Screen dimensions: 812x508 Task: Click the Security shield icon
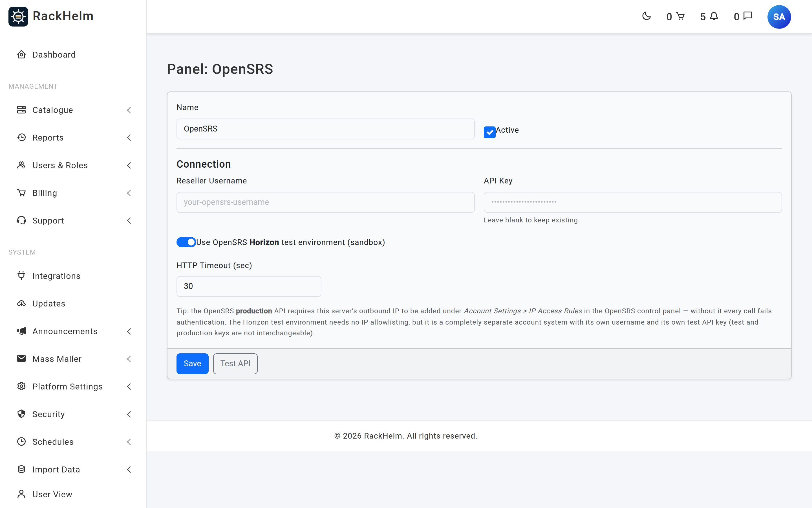point(21,414)
